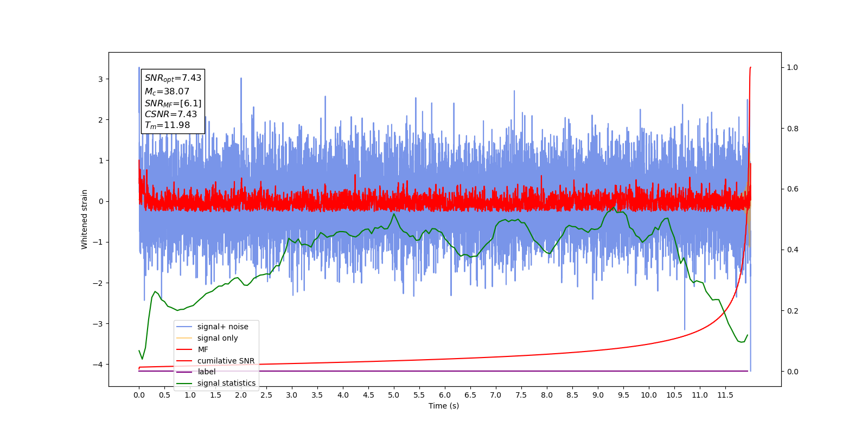Click left y-axis tick label 3
Screen dimensions: 868x434
tap(100, 79)
